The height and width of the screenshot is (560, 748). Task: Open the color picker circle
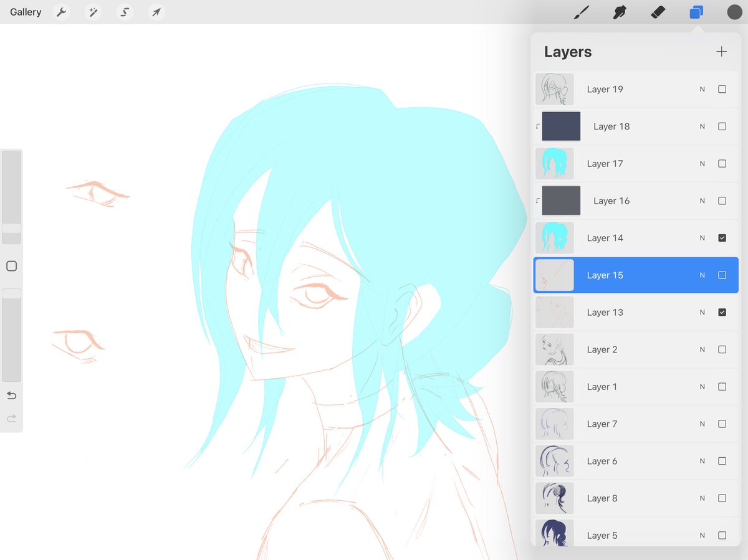(734, 12)
